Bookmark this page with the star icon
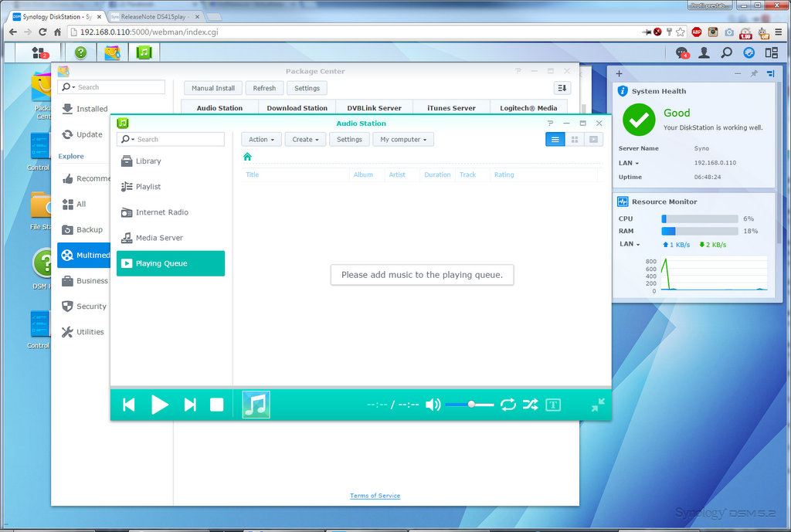Image resolution: width=791 pixels, height=532 pixels. [x=681, y=32]
